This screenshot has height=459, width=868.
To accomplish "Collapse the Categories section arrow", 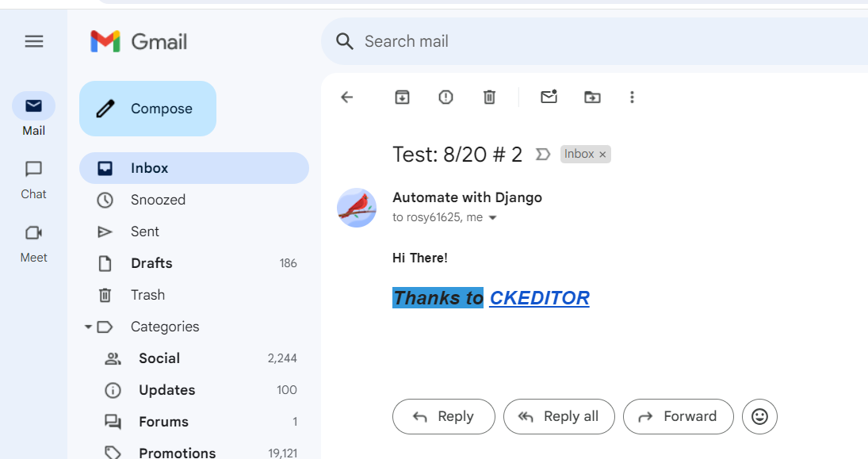I will (88, 327).
